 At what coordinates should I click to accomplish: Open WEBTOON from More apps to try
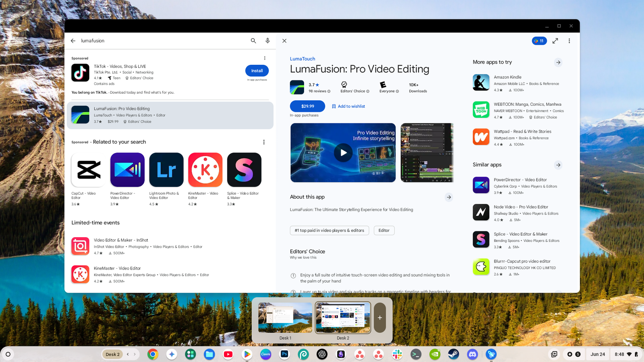[x=481, y=110]
